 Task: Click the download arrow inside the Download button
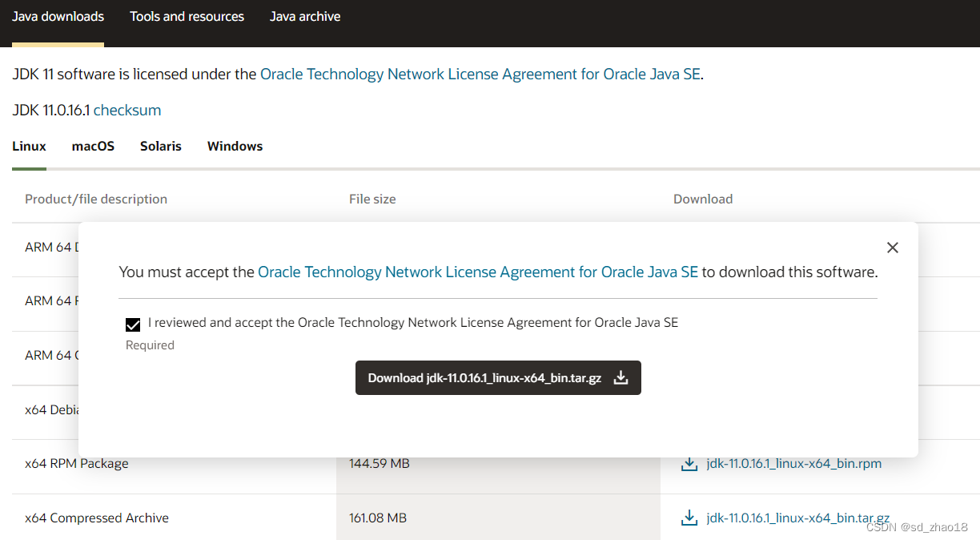621,378
